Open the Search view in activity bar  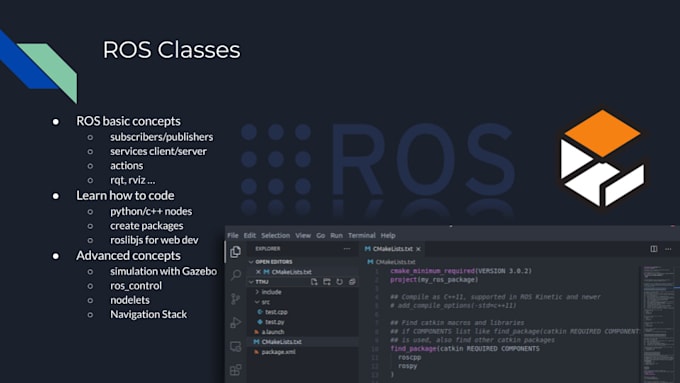tap(235, 275)
